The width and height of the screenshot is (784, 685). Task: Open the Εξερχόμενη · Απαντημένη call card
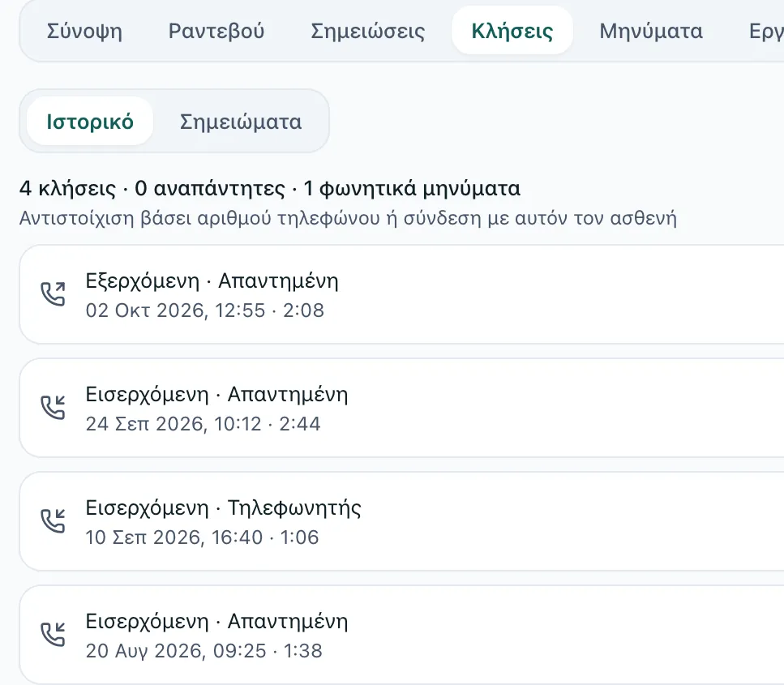click(x=401, y=294)
